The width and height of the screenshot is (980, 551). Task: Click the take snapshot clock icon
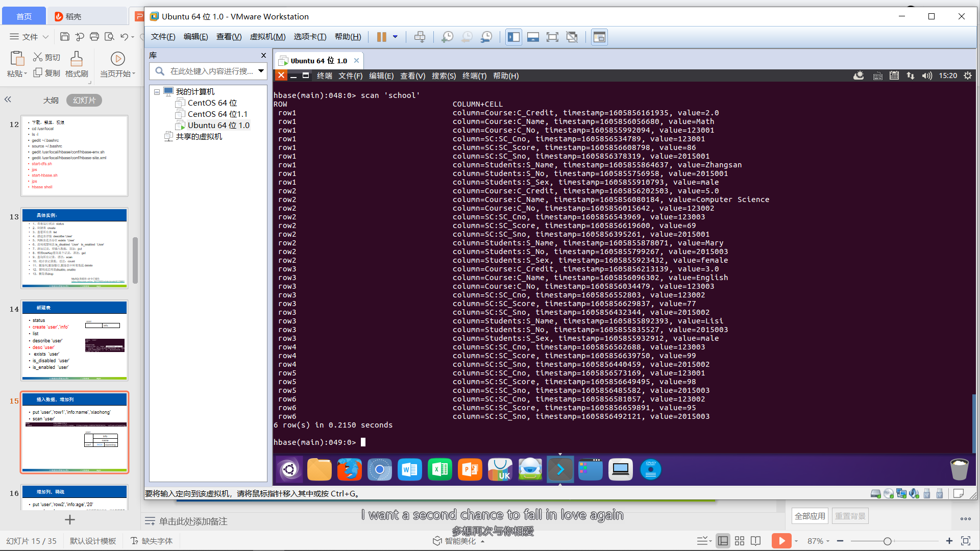(x=447, y=37)
